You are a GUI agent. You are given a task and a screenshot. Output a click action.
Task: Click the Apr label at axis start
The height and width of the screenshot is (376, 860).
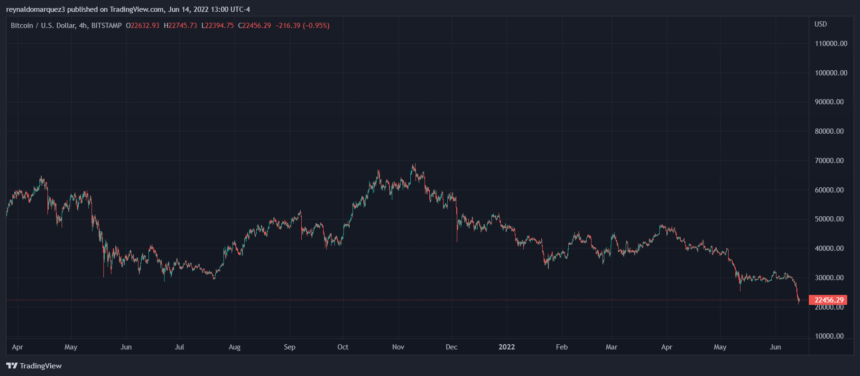18,347
